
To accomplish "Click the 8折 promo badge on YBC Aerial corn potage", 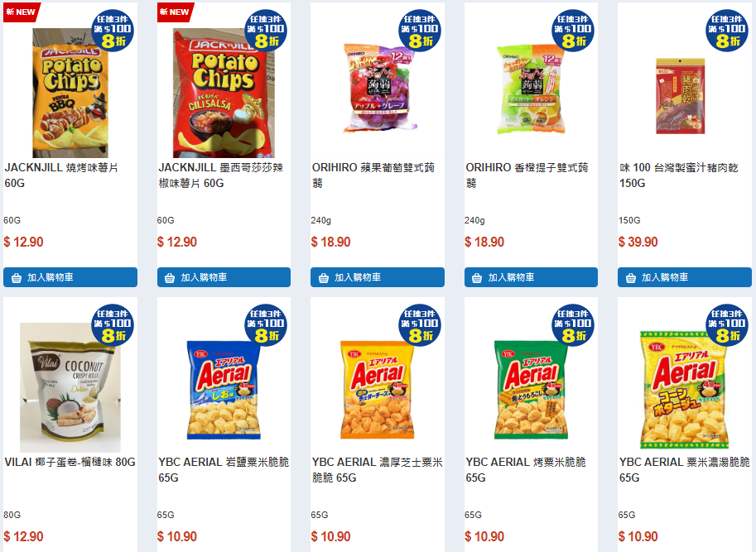I will click(726, 325).
